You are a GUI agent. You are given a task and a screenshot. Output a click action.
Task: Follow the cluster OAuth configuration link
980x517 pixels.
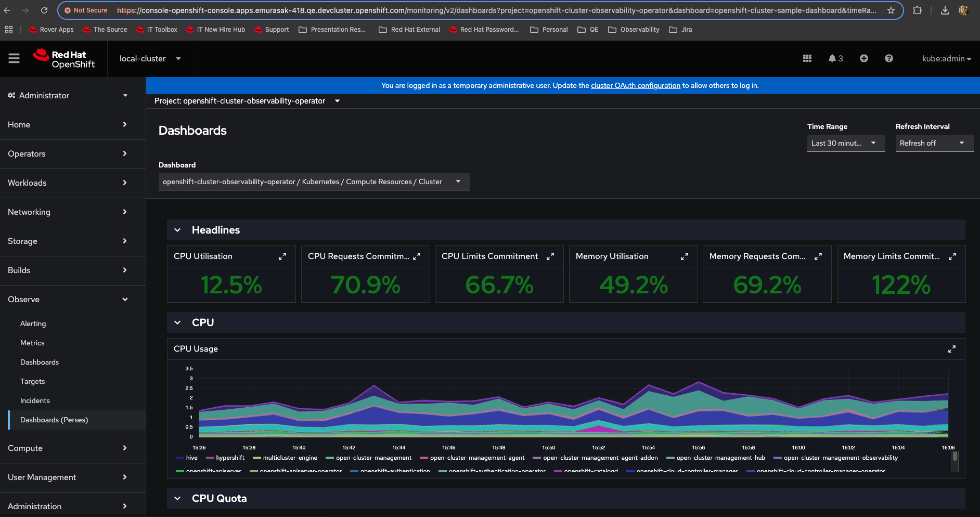pos(635,85)
